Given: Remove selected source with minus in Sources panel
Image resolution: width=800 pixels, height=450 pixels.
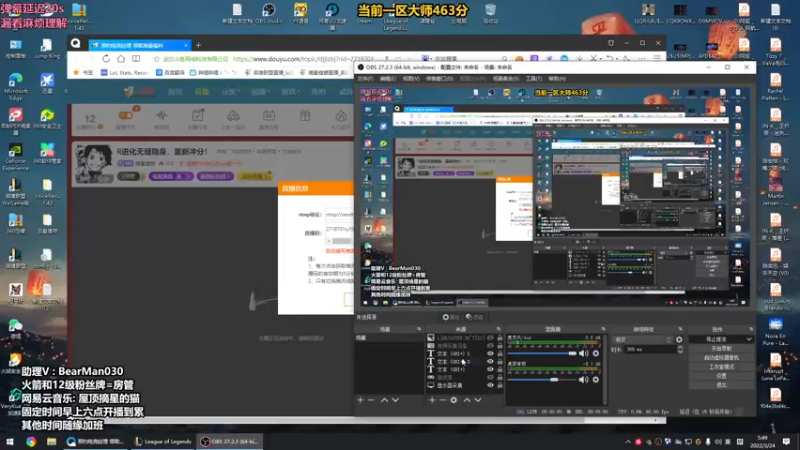Looking at the screenshot, I should click(x=442, y=400).
